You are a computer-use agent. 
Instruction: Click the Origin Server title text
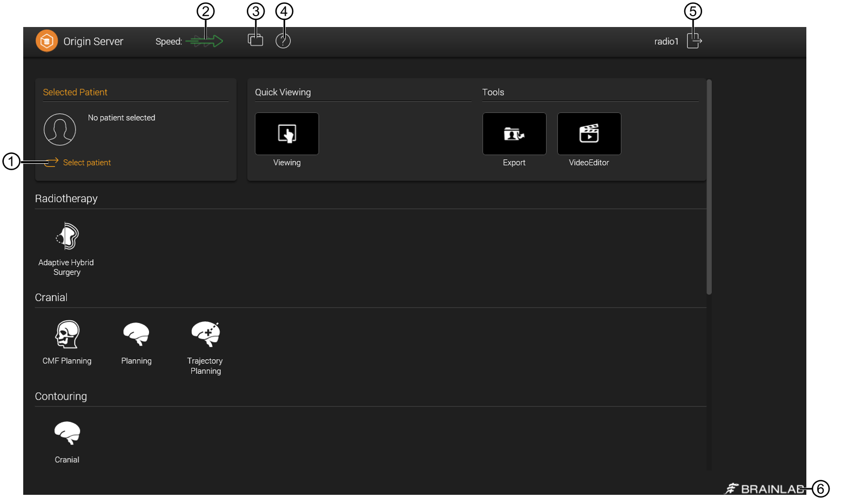93,42
